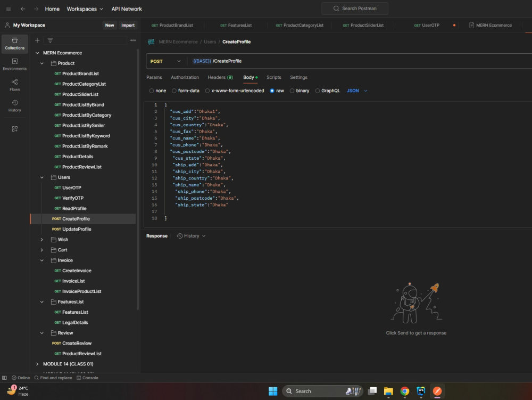Open the Windows Start menu
532x400 pixels.
coord(273,391)
